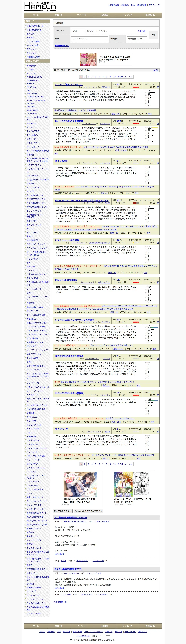Open novel シャーレにお迎えしたハナコが何か違う
The image size is (186, 644).
tap(75, 320)
